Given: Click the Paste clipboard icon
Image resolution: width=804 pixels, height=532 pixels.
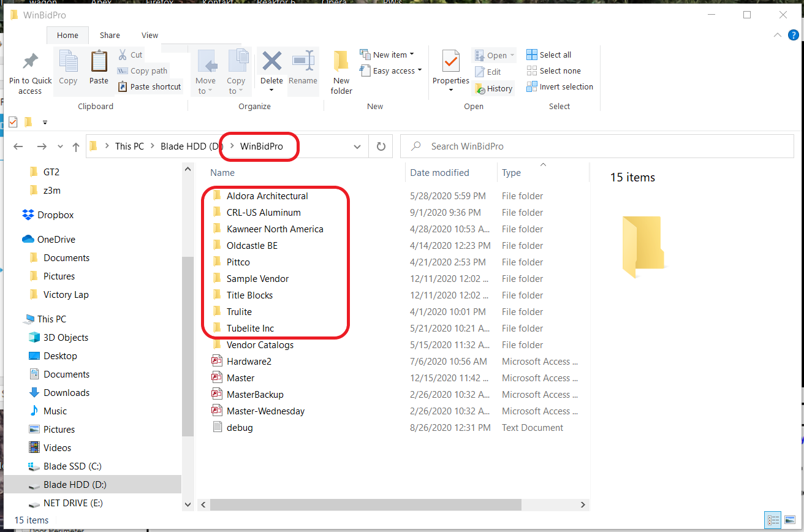Looking at the screenshot, I should (99, 61).
